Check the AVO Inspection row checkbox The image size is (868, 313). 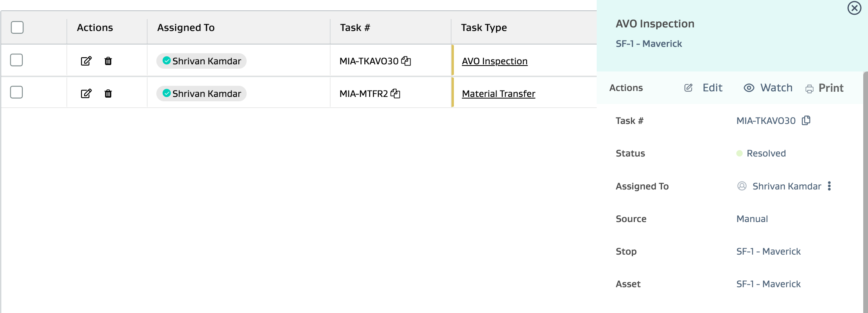[16, 60]
